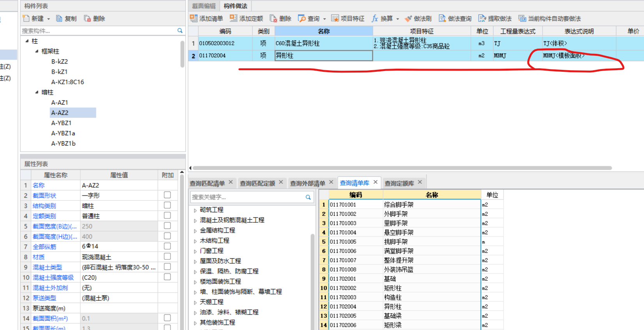This screenshot has height=330, width=644.
Task: Switch to the 截面编辑 tab
Action: point(204,6)
